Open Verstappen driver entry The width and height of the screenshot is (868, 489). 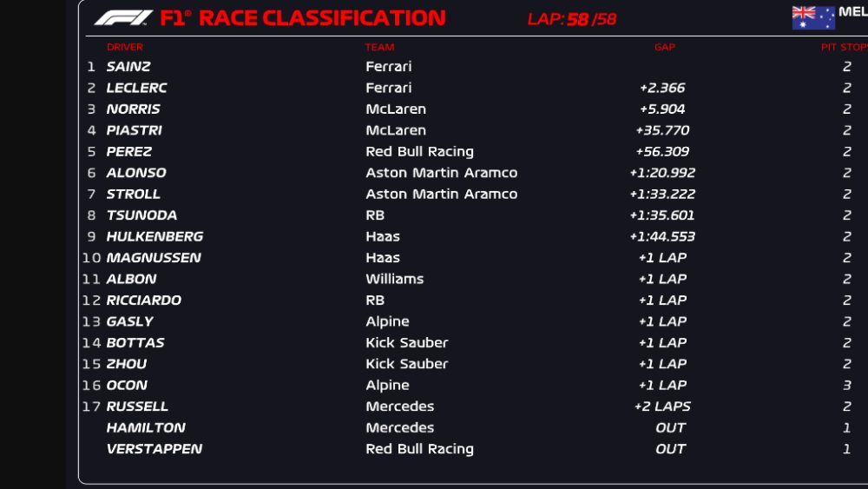pos(154,449)
